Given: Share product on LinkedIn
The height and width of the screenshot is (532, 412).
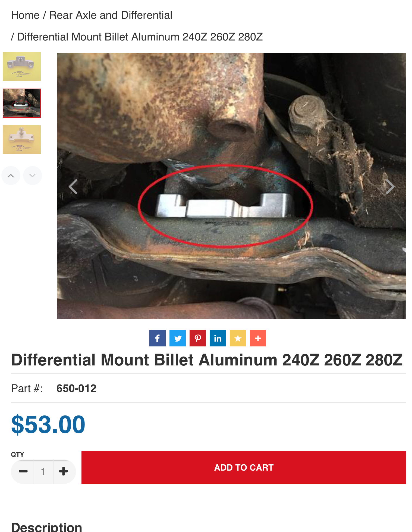Looking at the screenshot, I should 218,338.
